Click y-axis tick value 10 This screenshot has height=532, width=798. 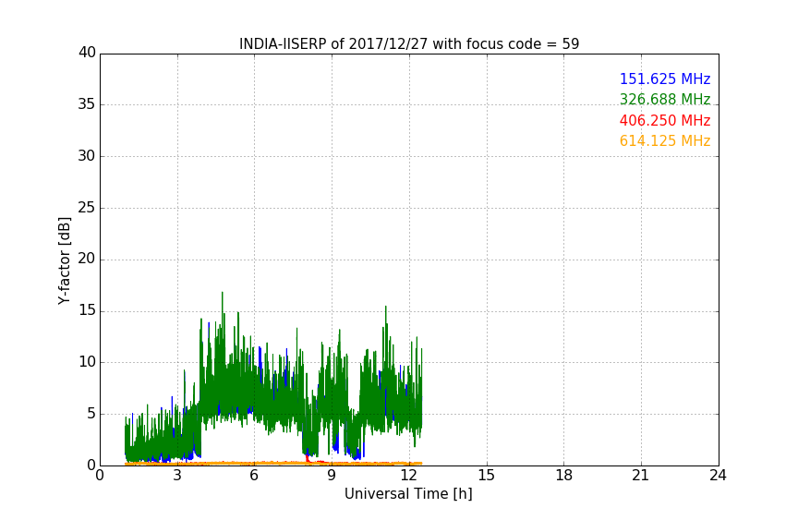point(87,362)
